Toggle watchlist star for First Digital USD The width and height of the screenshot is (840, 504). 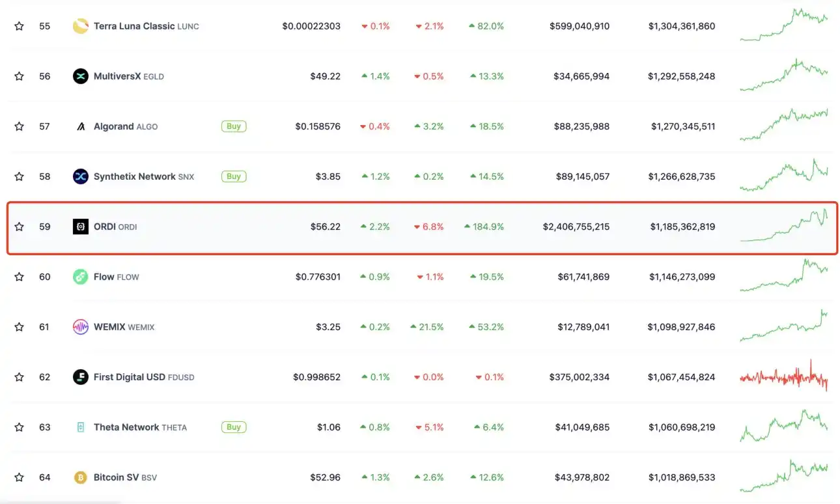(x=20, y=377)
